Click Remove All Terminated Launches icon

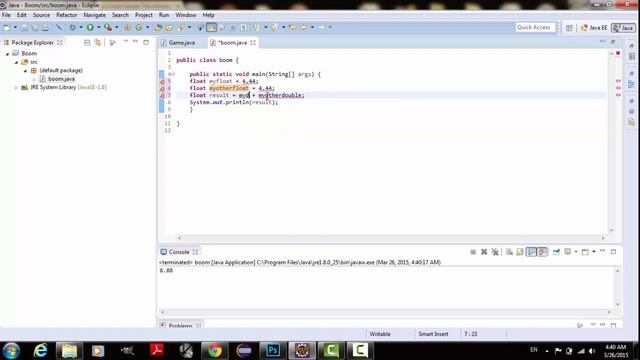point(495,252)
